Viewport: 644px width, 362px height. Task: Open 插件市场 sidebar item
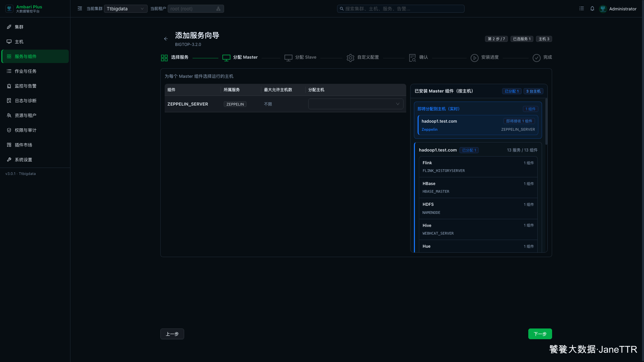[x=35, y=145]
